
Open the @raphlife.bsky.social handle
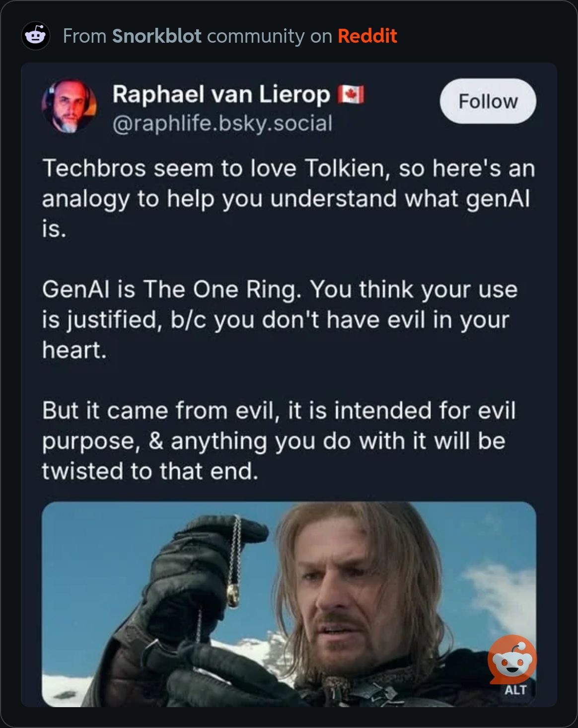pos(222,123)
